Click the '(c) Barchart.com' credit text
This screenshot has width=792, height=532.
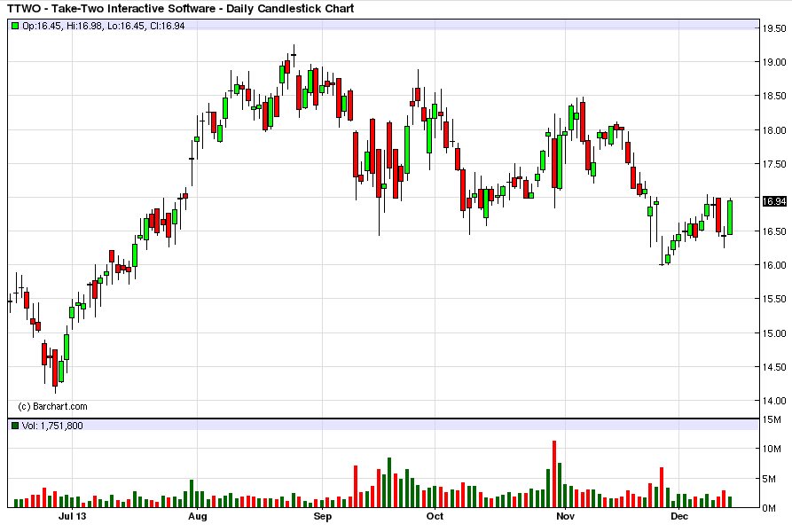(x=52, y=406)
